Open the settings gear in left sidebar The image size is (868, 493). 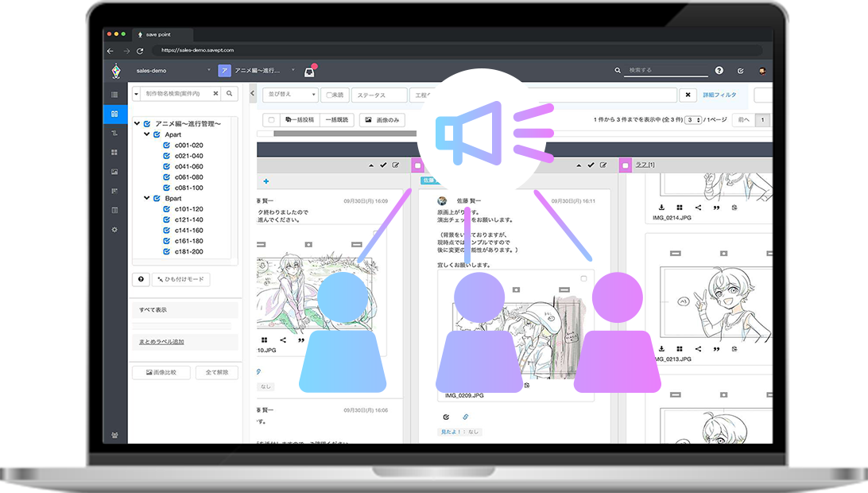click(x=114, y=229)
